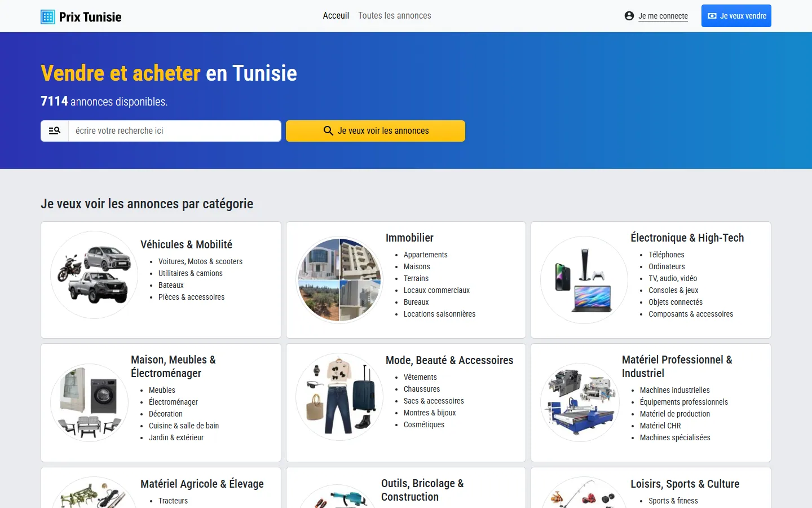This screenshot has height=508, width=812.
Task: Click Je veux voir les annonces button
Action: (376, 131)
